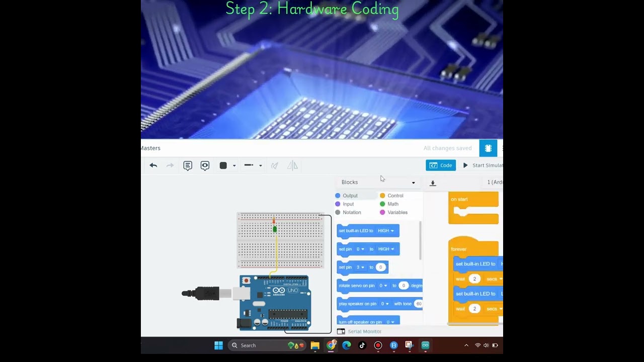Open the Arduino IDE taskbar icon
644x362 pixels.
point(425,345)
